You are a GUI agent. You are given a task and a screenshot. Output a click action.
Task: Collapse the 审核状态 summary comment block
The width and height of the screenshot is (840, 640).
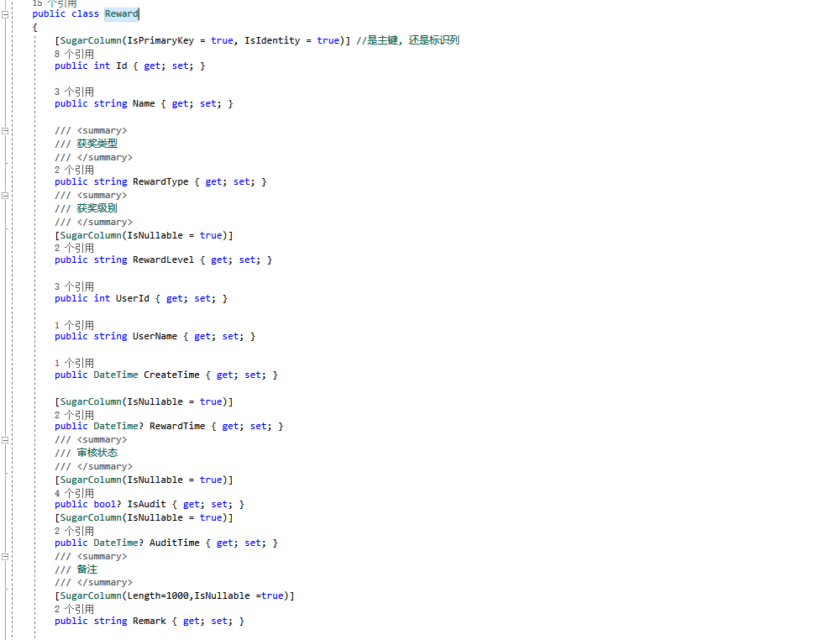(x=5, y=439)
